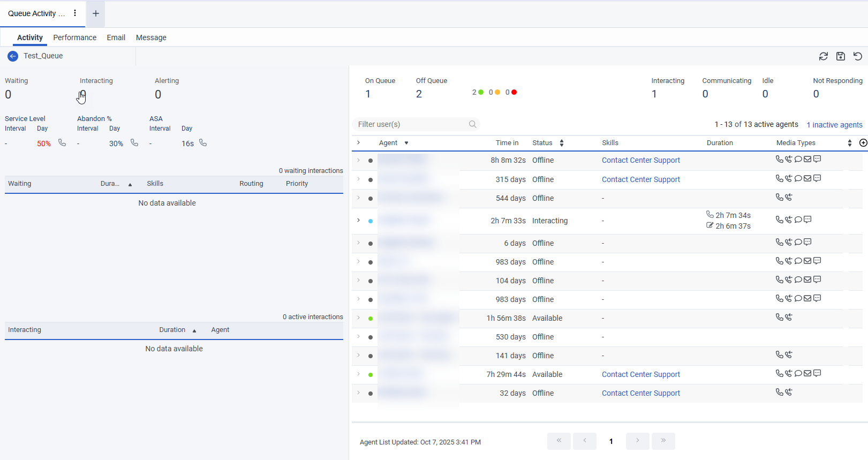Open the 1 inactive agents link
Screen dimensions: 868x460
[834, 125]
